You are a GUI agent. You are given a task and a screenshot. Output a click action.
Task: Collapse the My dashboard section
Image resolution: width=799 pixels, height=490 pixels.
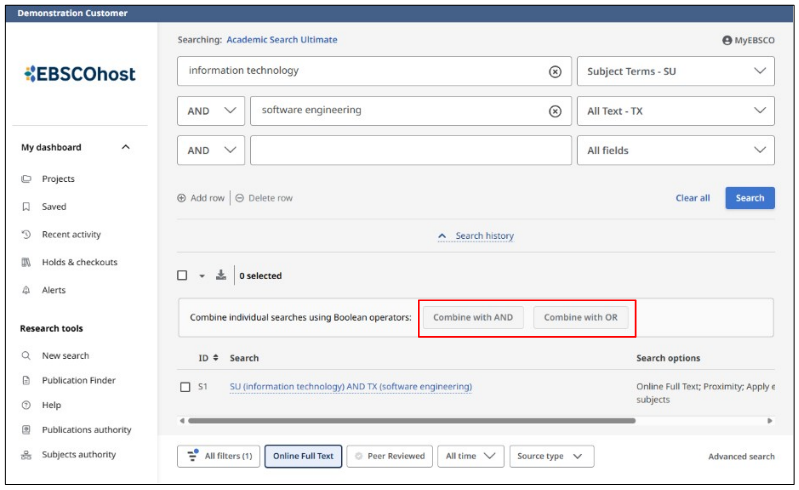click(x=125, y=147)
